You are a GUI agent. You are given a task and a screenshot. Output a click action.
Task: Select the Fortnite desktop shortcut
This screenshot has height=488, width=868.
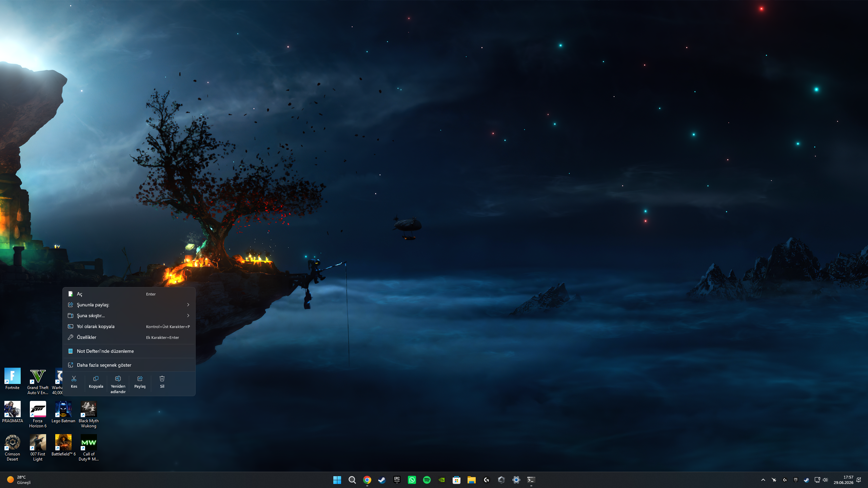[x=13, y=379]
